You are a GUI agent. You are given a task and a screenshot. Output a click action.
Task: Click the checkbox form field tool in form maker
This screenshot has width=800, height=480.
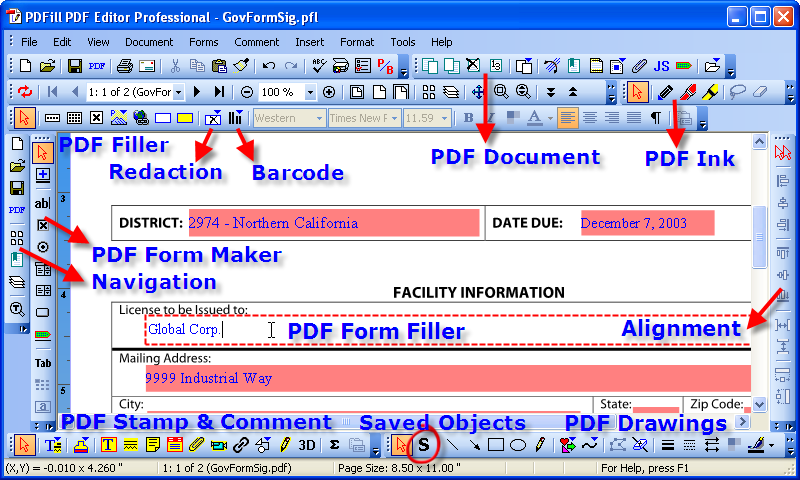click(43, 225)
